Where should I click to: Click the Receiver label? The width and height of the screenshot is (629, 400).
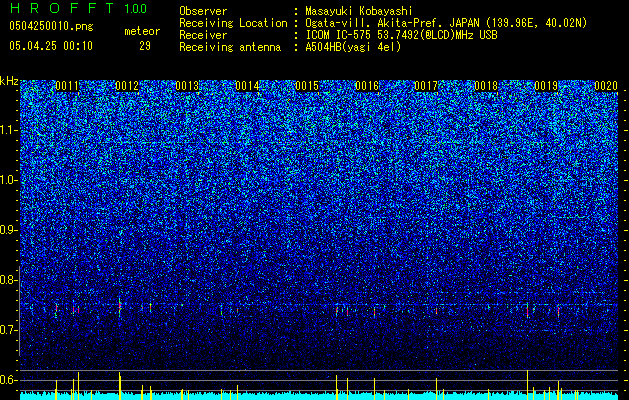[203, 35]
